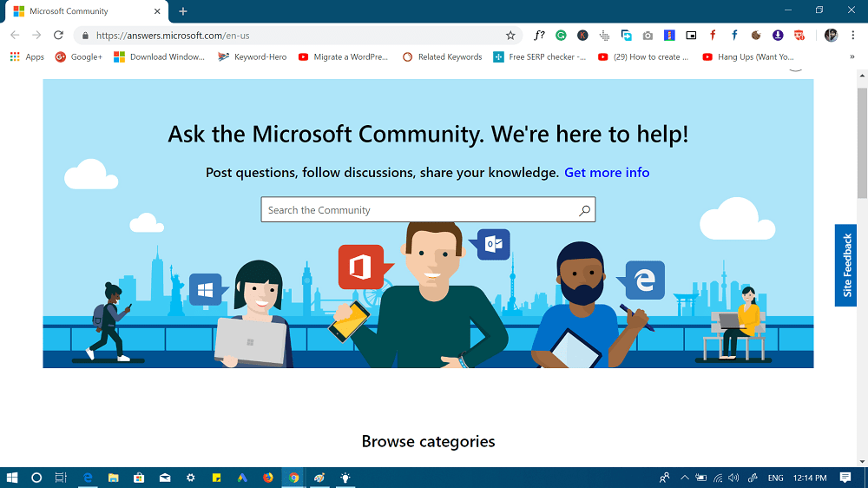Go back with the browser back arrow
The image size is (868, 488).
[15, 35]
